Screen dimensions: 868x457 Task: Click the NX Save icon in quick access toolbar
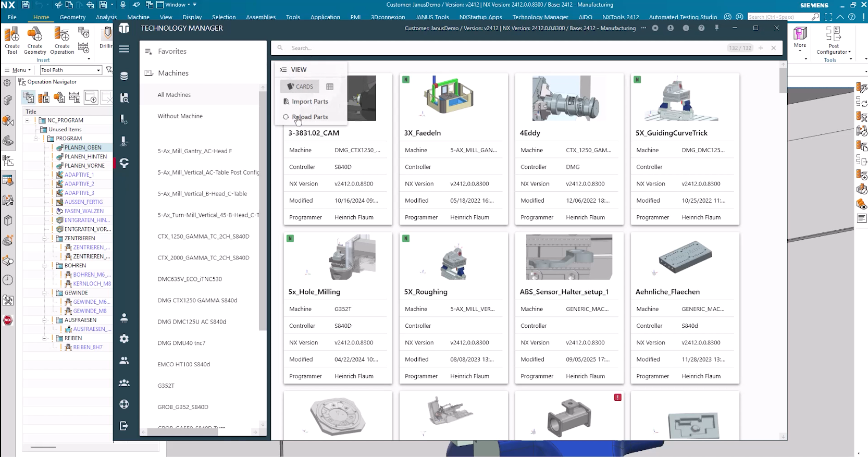click(25, 5)
